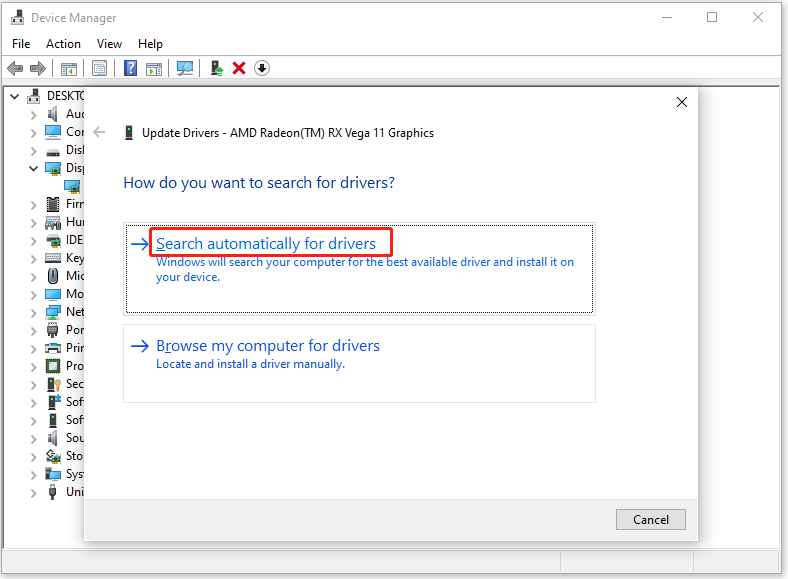Image resolution: width=788 pixels, height=579 pixels.
Task: Select the IDE controller icon in tree
Action: [53, 241]
